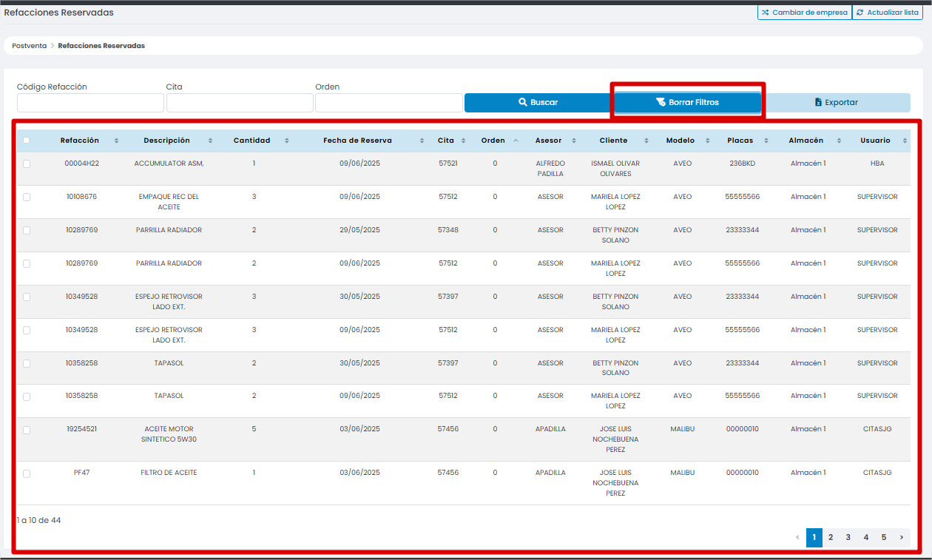Sort by Cita column arrows
This screenshot has height=560, width=932.
[464, 141]
